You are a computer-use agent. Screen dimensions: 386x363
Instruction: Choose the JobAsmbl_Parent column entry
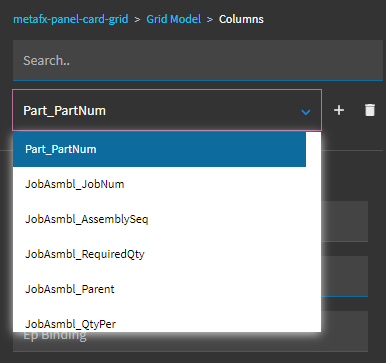[159, 289]
